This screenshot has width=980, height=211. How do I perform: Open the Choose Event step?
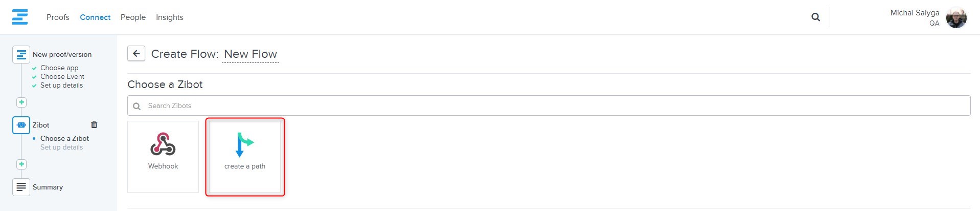click(x=62, y=76)
